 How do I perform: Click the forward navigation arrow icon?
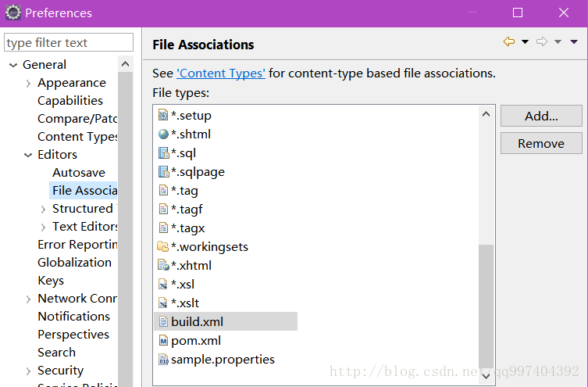tap(542, 41)
